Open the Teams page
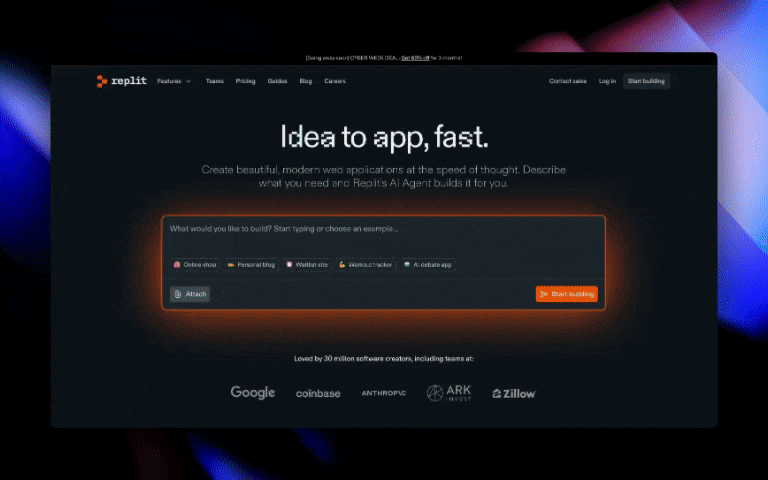Image resolution: width=768 pixels, height=480 pixels. click(215, 81)
